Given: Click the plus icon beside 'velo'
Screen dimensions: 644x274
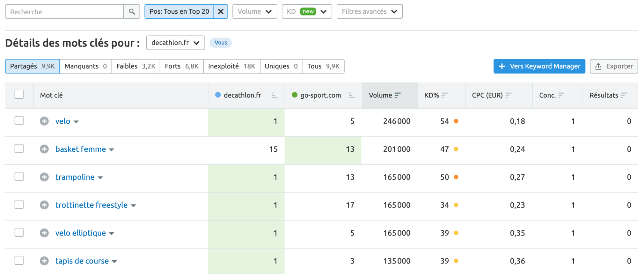Looking at the screenshot, I should (x=44, y=121).
